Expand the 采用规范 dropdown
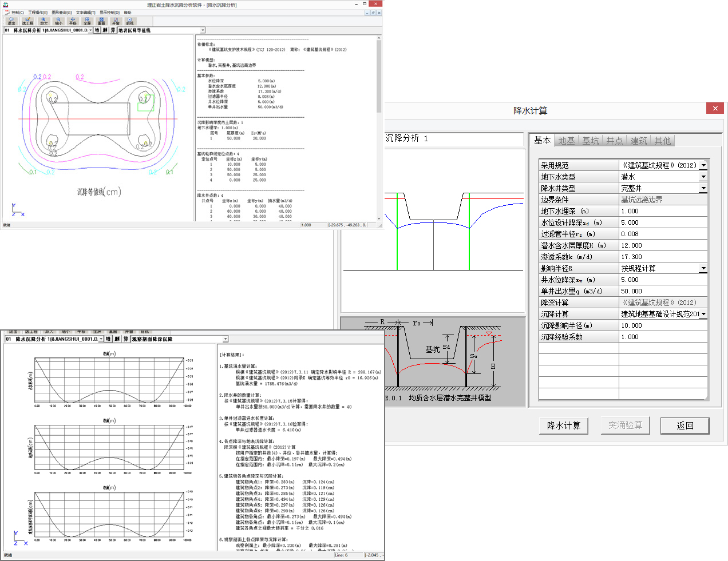Image resolution: width=728 pixels, height=561 pixels. (703, 165)
